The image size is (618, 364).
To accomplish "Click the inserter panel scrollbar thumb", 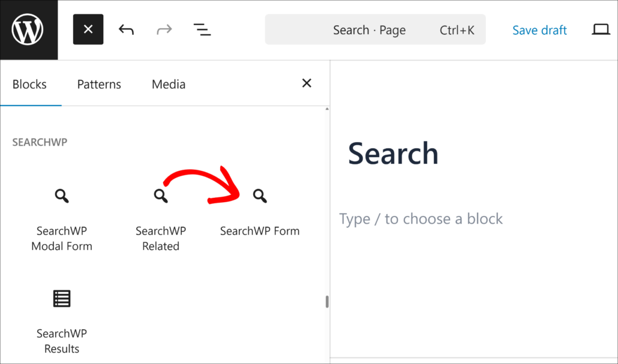I will [x=327, y=302].
